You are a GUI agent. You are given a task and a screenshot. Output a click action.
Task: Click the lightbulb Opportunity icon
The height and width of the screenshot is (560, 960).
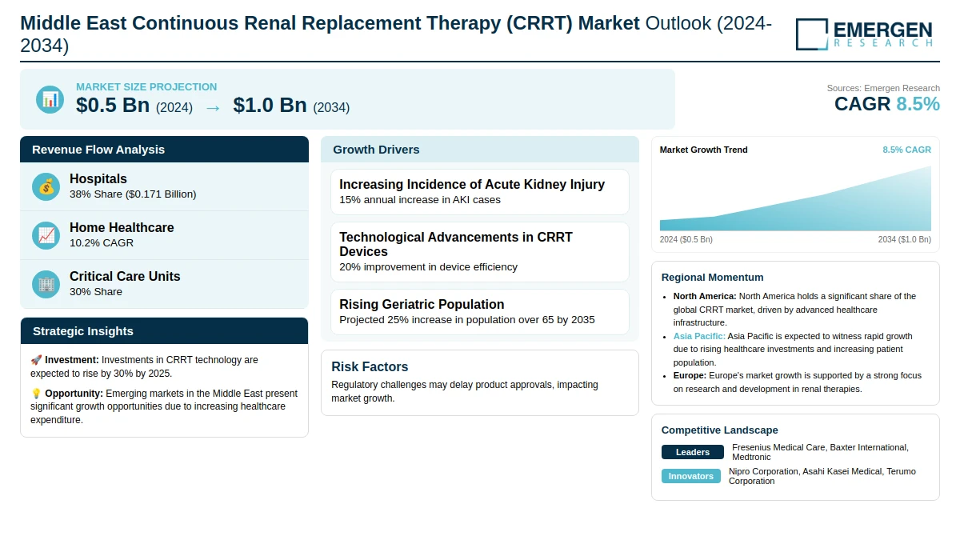36,394
